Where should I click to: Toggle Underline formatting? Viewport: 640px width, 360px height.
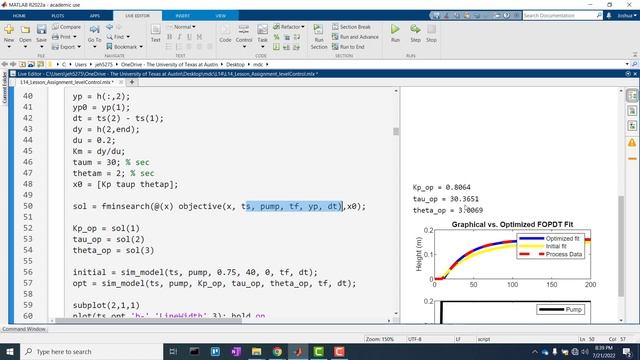tap(189, 37)
